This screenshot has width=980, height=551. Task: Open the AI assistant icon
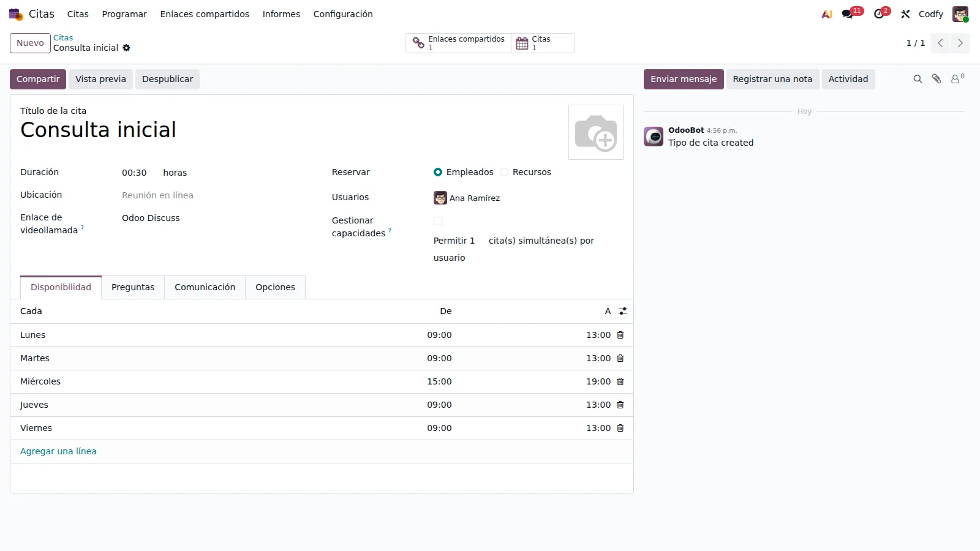(827, 14)
